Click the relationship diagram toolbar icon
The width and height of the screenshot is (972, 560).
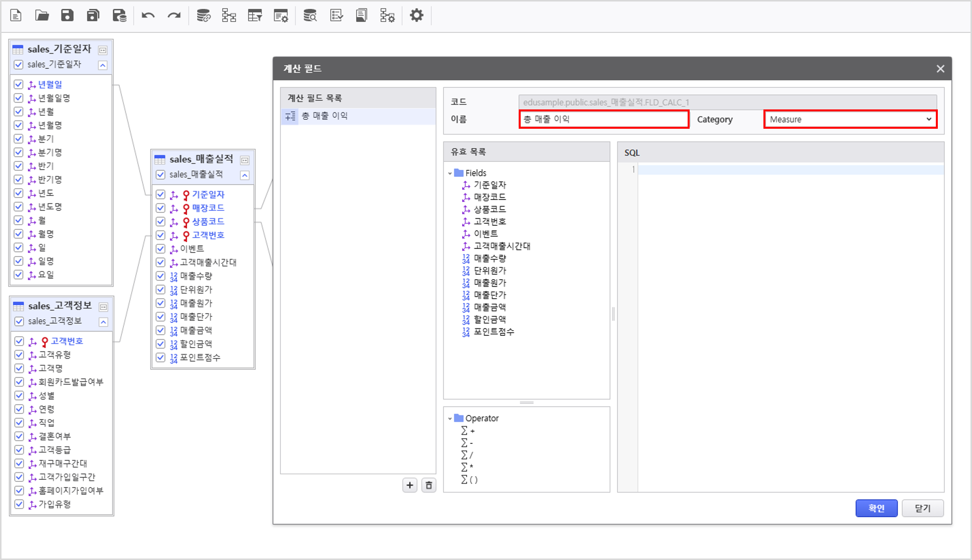[x=229, y=15]
